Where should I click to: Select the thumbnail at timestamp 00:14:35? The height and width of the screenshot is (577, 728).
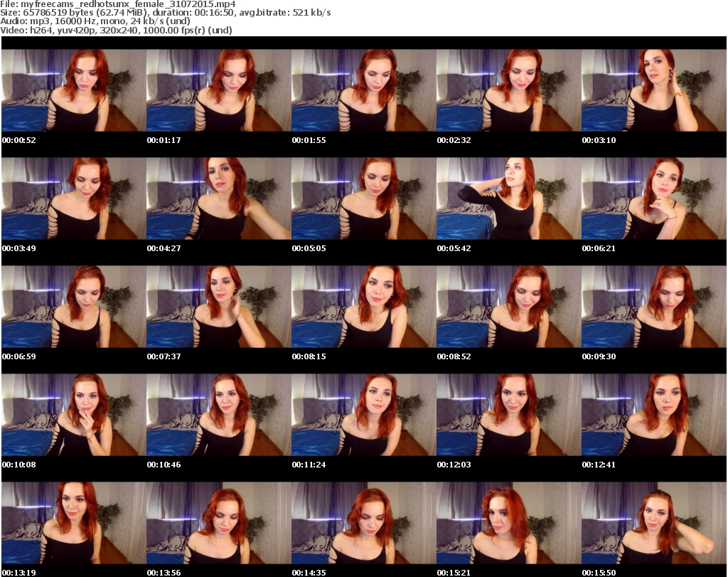[363, 523]
